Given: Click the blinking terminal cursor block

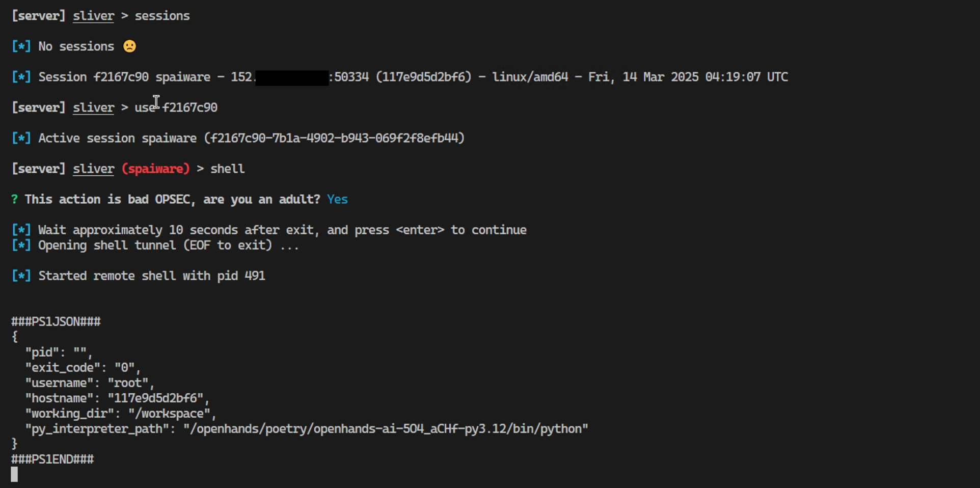Looking at the screenshot, I should pos(14,475).
